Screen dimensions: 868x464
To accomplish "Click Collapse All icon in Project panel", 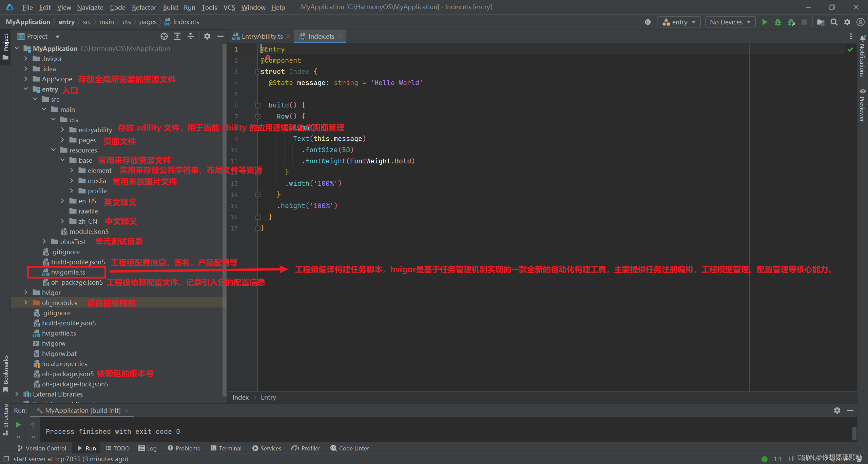I will 191,36.
